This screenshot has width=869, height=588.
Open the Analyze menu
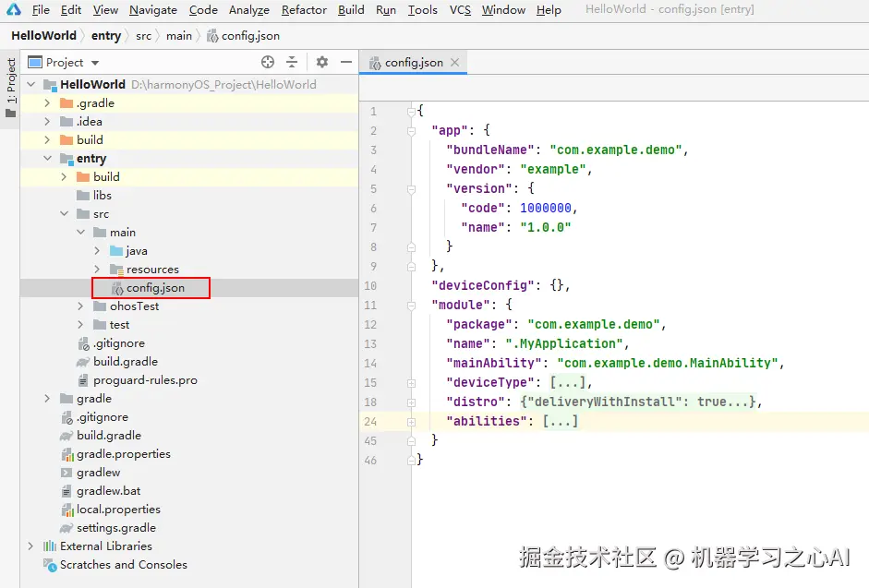click(248, 9)
